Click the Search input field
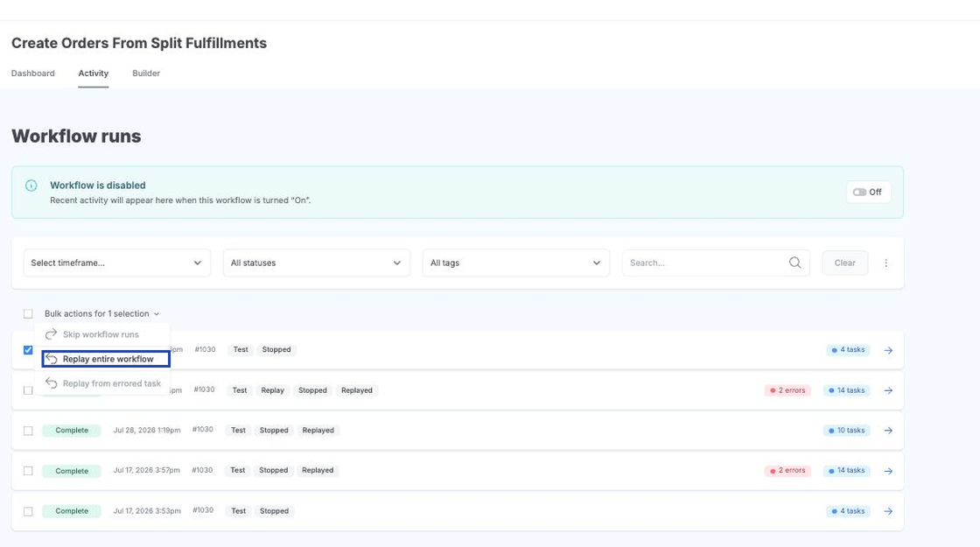Viewport: 980px width, 547px height. [716, 263]
